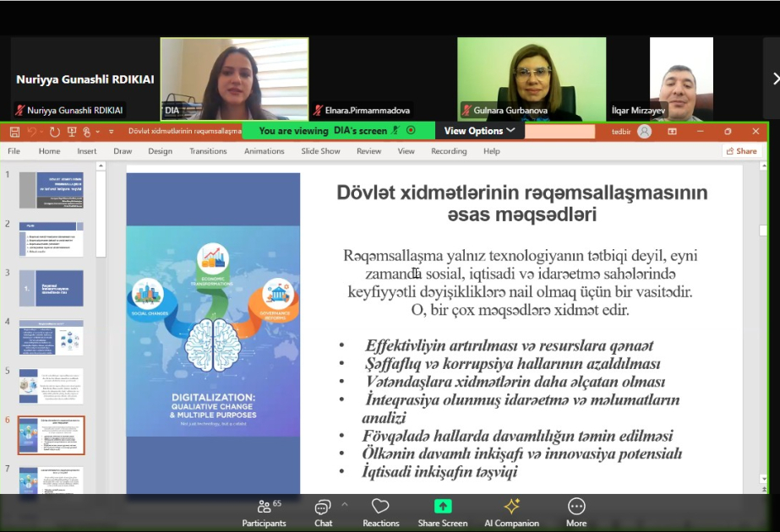Click the Digitalization infographic image on slide
780x532 pixels.
213,333
